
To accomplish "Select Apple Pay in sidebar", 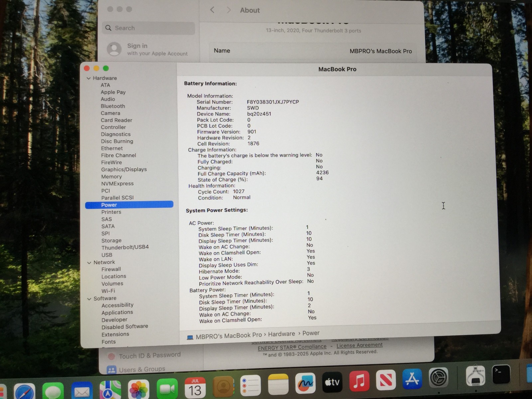I will 113,92.
